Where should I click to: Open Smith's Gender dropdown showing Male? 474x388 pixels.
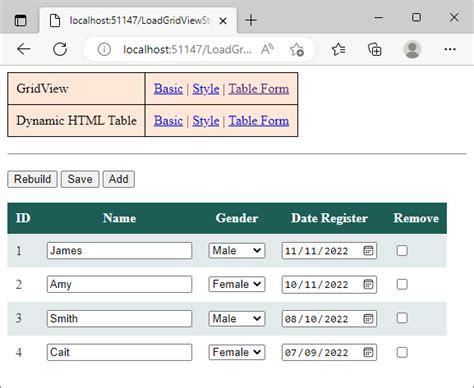pyautogui.click(x=237, y=319)
